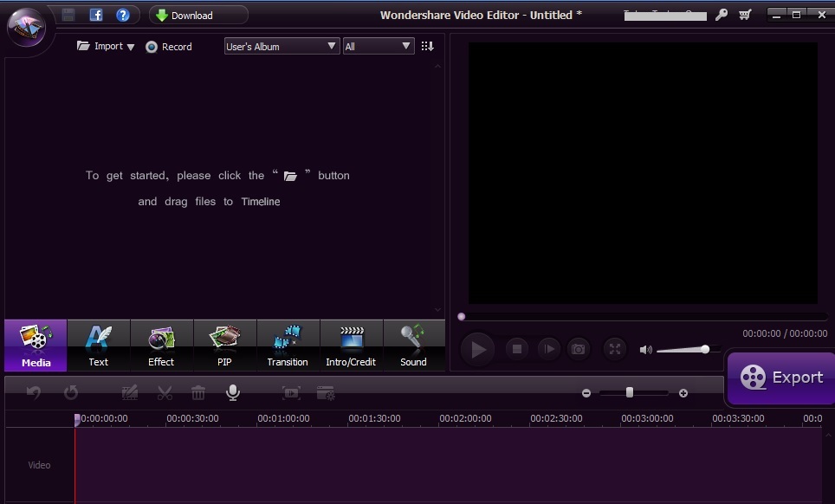Click the Download button
The height and width of the screenshot is (504, 835).
click(197, 15)
